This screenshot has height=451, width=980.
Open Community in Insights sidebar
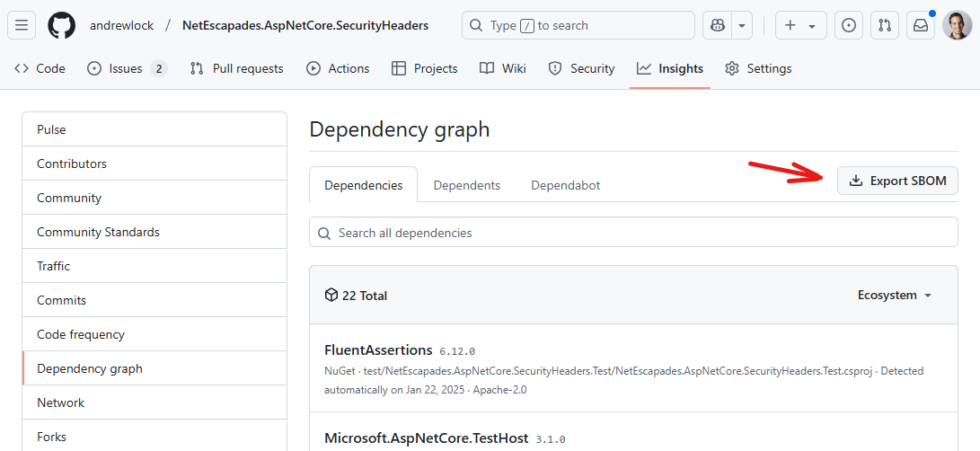155,198
